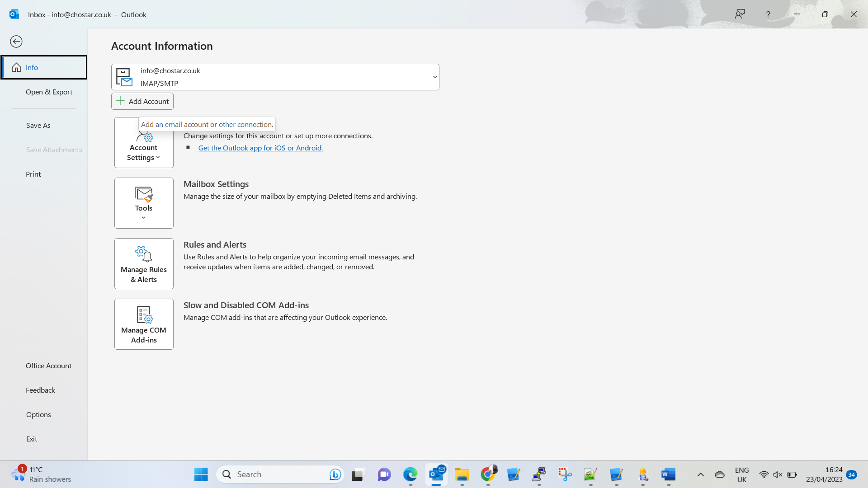Open Task View from the taskbar

pyautogui.click(x=358, y=474)
